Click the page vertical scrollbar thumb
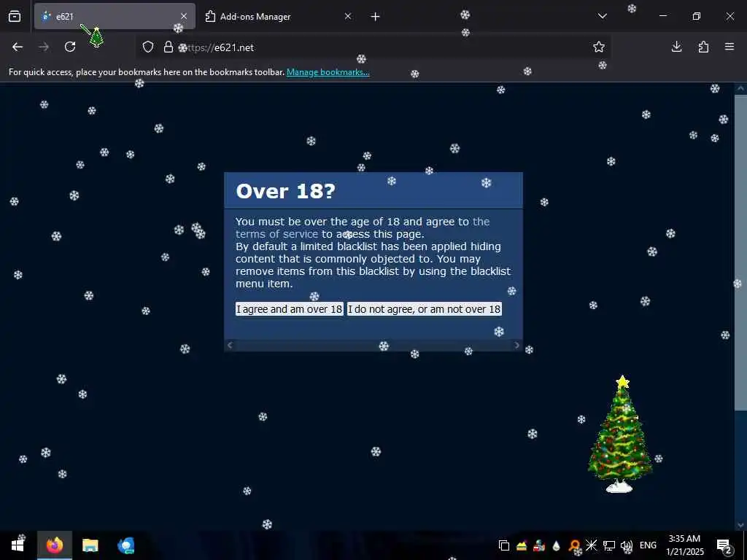Viewport: 747px width, 560px height. click(740, 252)
